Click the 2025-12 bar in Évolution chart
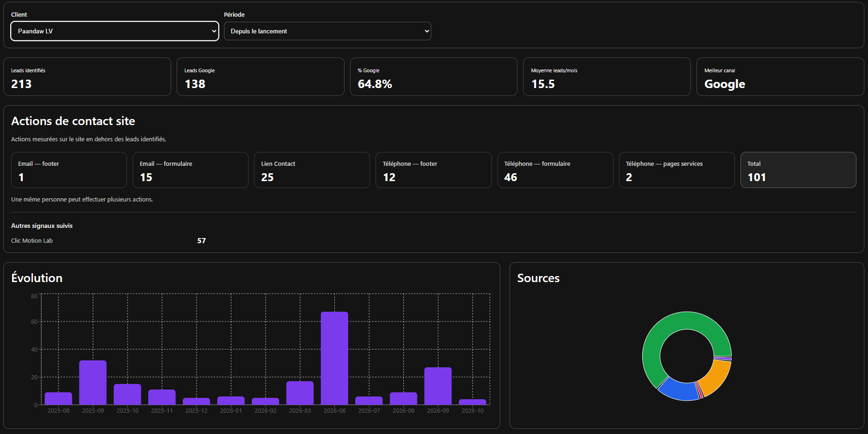The image size is (868, 434). coord(197,402)
